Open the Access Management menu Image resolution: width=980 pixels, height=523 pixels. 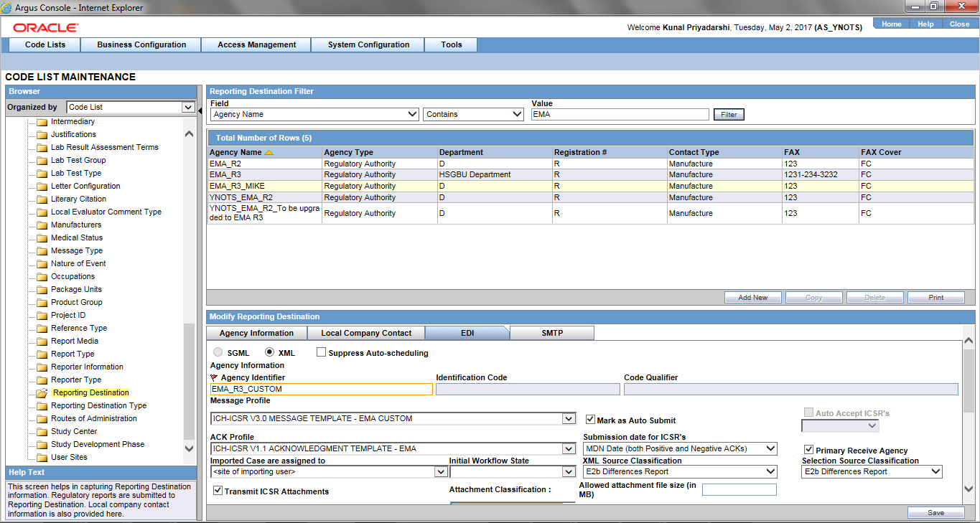pos(256,44)
